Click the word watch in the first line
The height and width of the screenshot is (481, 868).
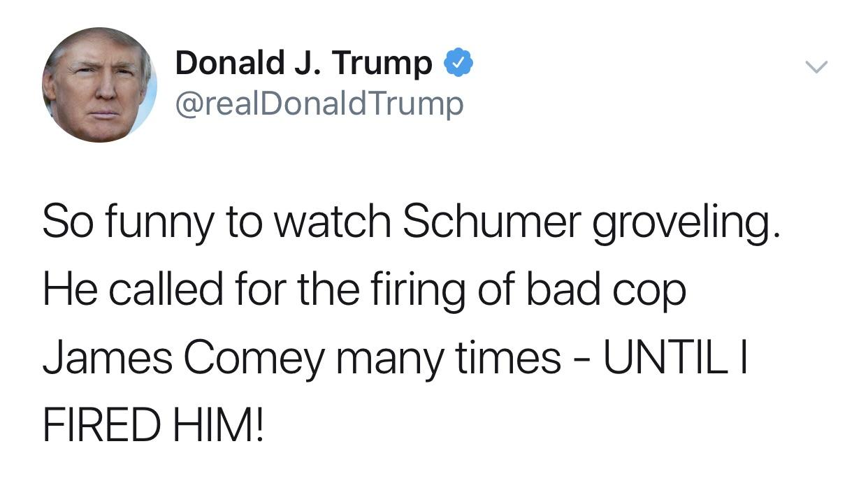pyautogui.click(x=332, y=221)
